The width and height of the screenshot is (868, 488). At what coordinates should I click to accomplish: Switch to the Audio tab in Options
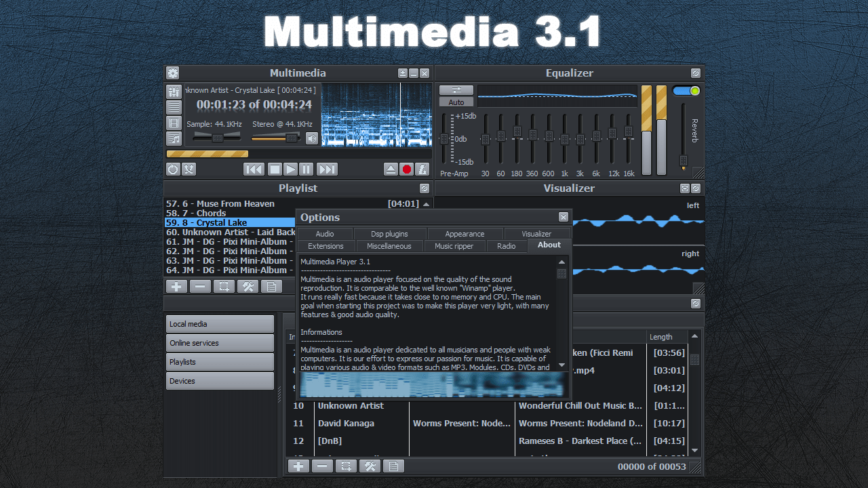[325, 234]
